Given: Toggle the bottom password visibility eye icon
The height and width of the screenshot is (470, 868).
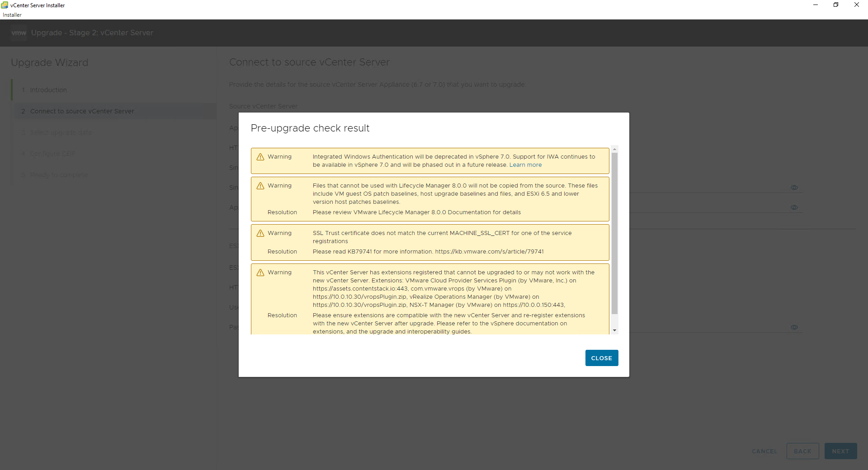Looking at the screenshot, I should point(794,327).
